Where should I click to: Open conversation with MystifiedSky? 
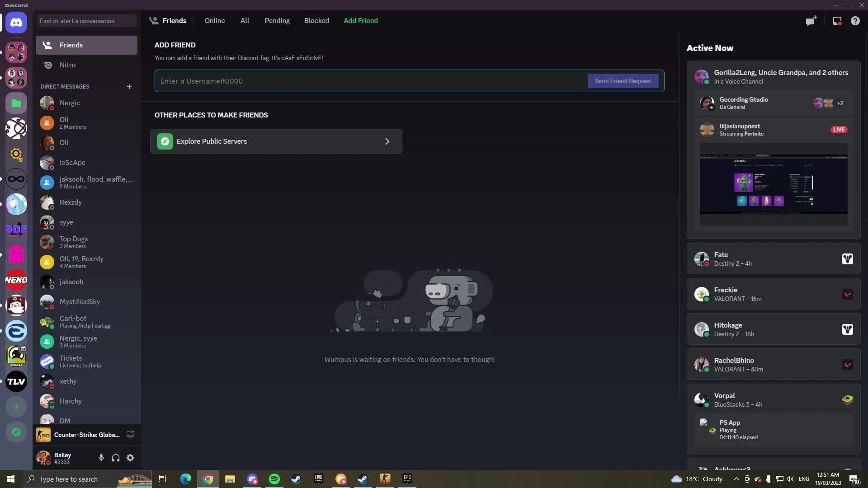[80, 302]
